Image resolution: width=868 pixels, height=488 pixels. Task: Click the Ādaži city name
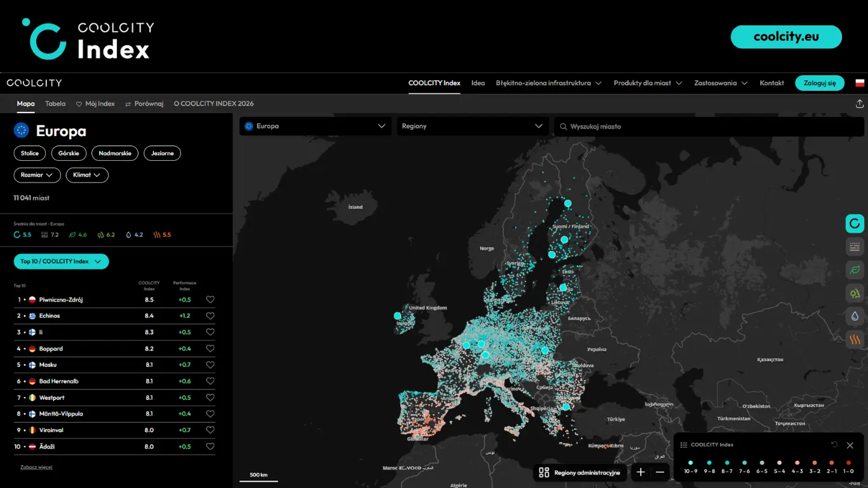[x=47, y=447]
